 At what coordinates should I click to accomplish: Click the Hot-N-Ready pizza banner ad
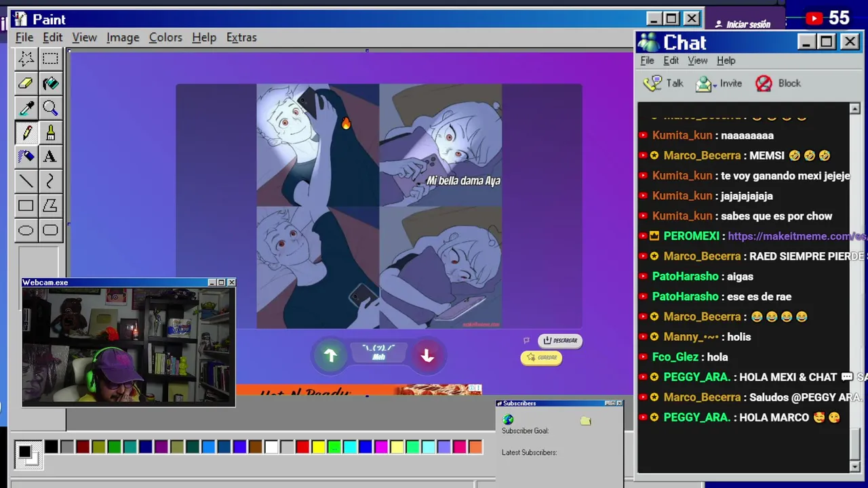[359, 390]
